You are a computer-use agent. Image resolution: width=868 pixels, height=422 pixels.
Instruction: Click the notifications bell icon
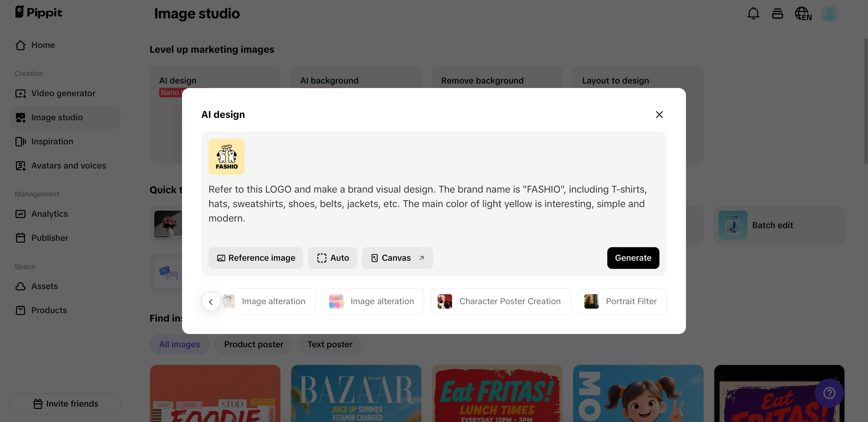pos(753,14)
